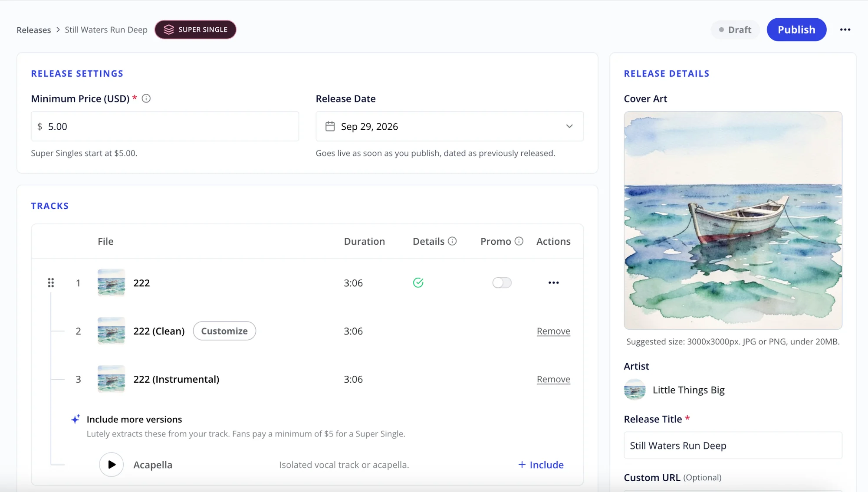The image size is (868, 492).
Task: Click the Minimum Price info icon
Action: coord(146,98)
